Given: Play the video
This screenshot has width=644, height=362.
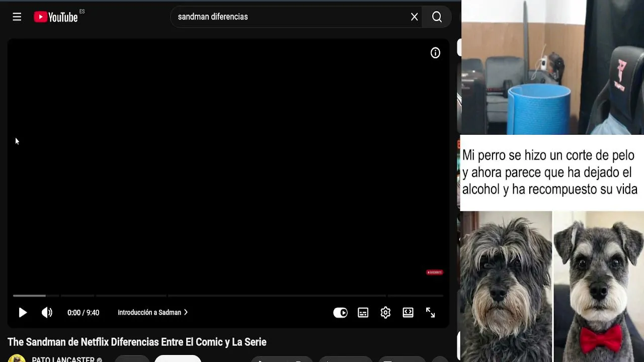Looking at the screenshot, I should [x=23, y=313].
